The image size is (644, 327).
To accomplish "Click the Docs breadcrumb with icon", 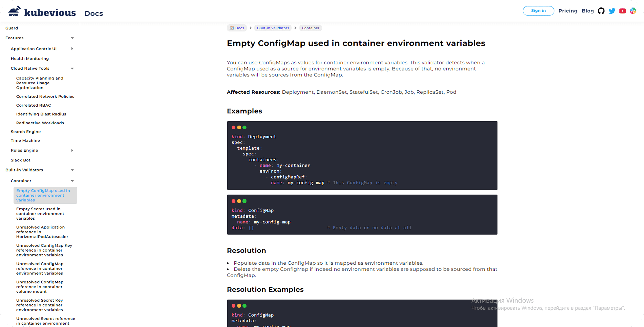I will 237,28.
